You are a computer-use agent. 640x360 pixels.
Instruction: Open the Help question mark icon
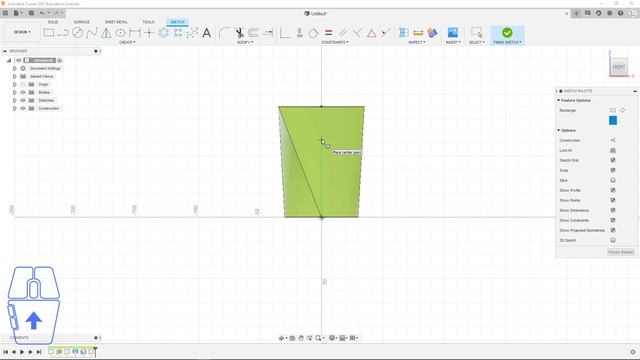[620, 13]
